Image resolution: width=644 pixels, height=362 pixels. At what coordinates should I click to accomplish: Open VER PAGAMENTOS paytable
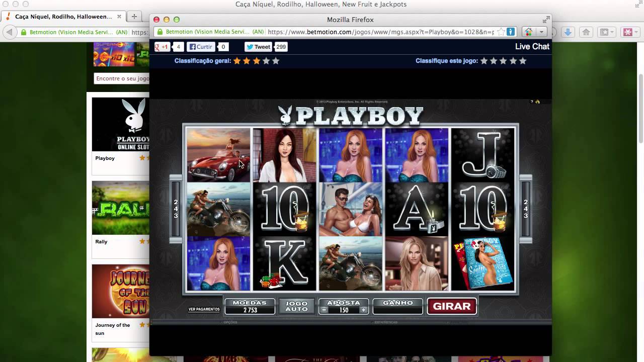tap(204, 309)
